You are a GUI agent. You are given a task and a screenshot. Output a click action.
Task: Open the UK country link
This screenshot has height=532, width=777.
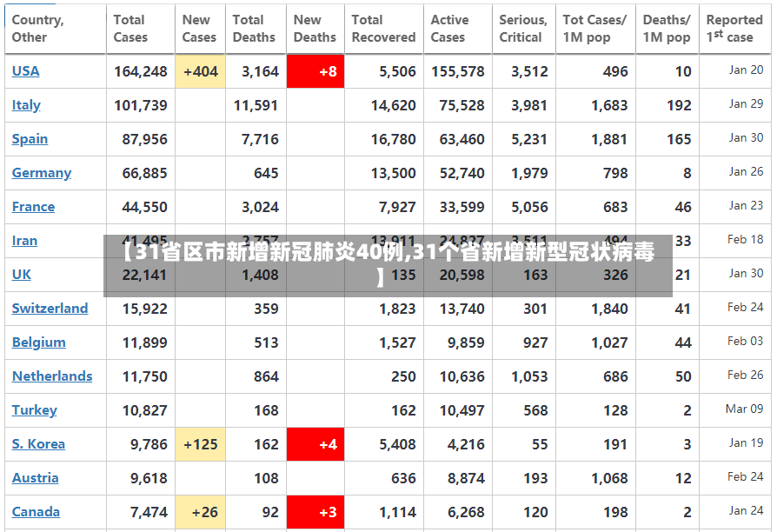pyautogui.click(x=22, y=274)
